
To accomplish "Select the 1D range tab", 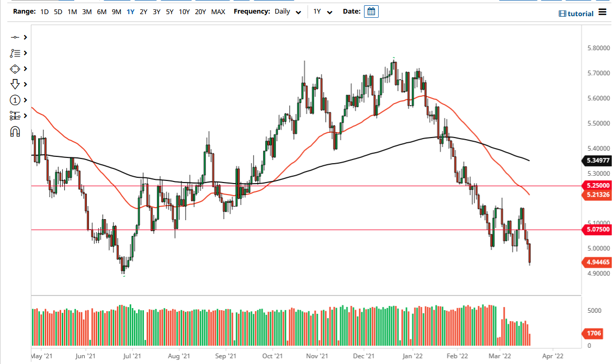I will pyautogui.click(x=44, y=10).
